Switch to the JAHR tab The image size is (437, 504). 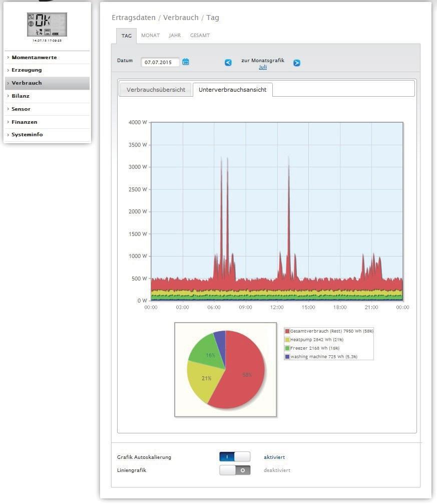pos(175,36)
